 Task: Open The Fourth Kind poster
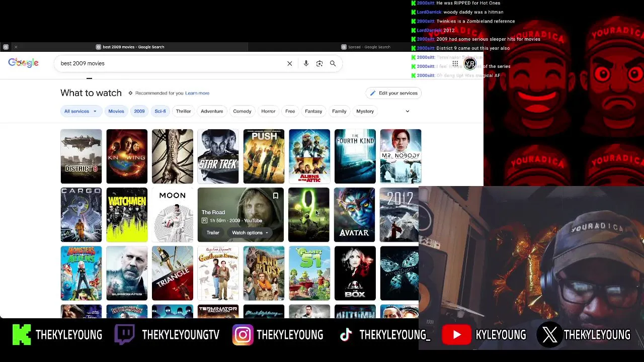click(x=355, y=156)
